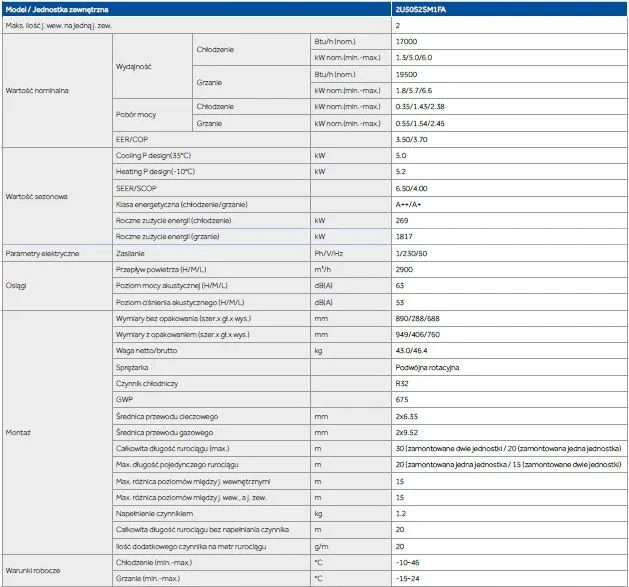629x587 pixels.
Task: Select the 'Napełnienie czynnikiem' row label
Action: [154, 514]
